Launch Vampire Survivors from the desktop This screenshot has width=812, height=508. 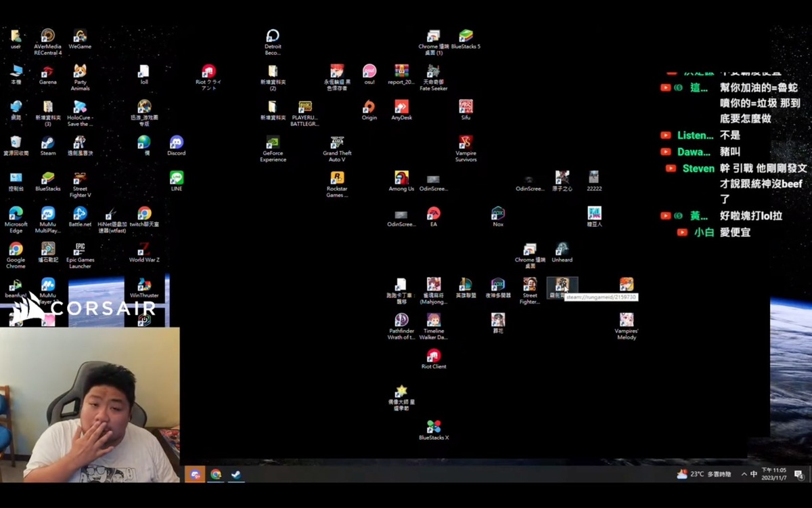pyautogui.click(x=466, y=148)
